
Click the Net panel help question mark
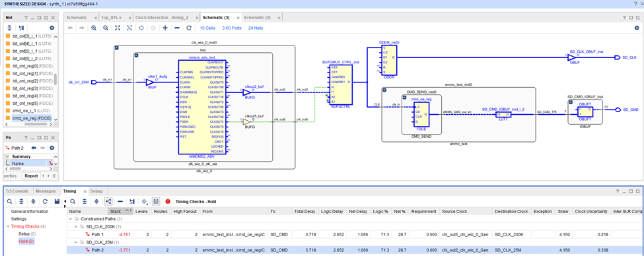coord(25,18)
